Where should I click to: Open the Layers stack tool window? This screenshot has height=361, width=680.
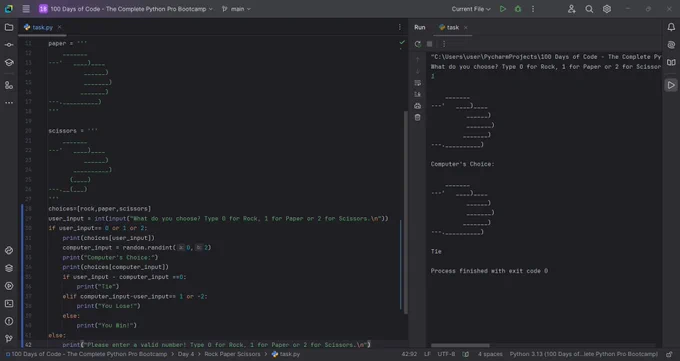(9, 268)
